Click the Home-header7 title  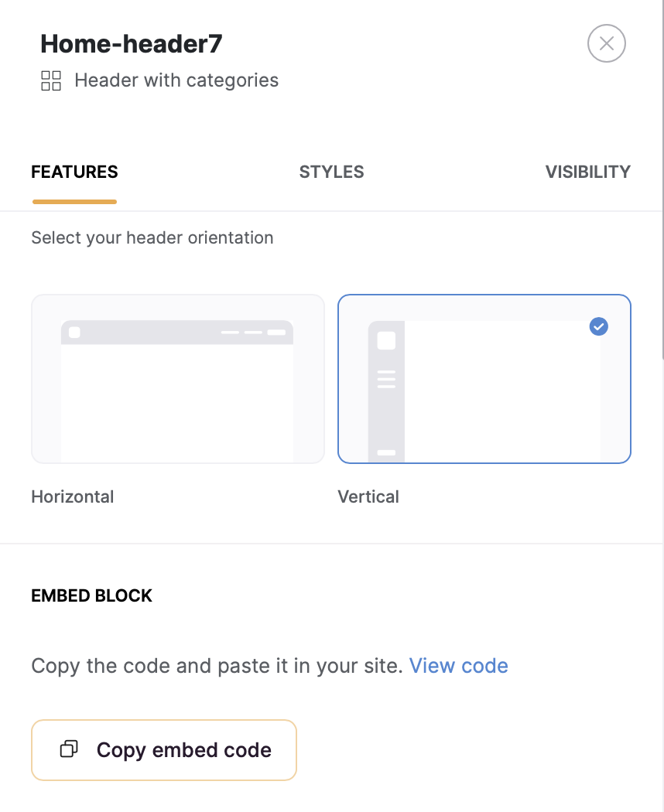click(x=131, y=44)
